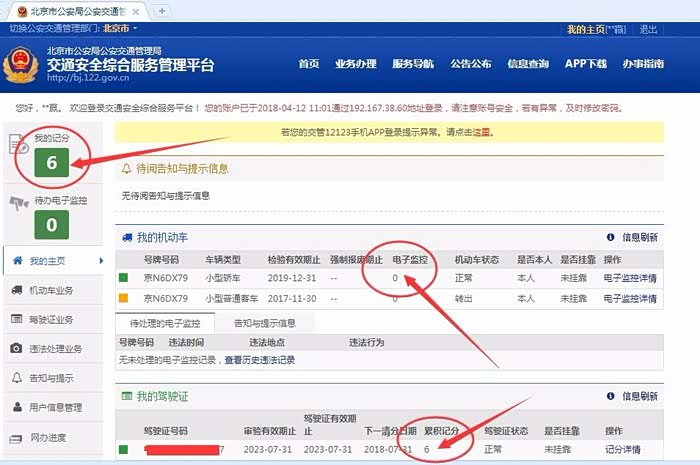Open 用户信息管理 in sidebar

[54, 407]
